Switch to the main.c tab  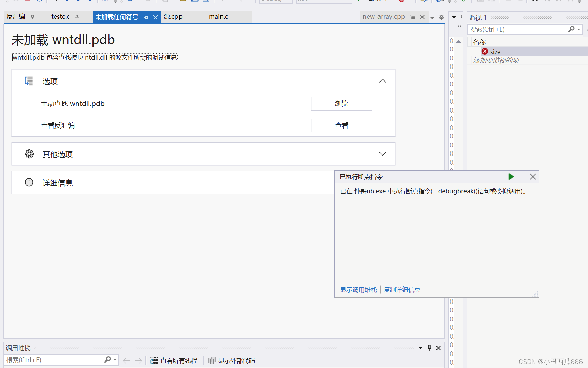click(x=218, y=17)
